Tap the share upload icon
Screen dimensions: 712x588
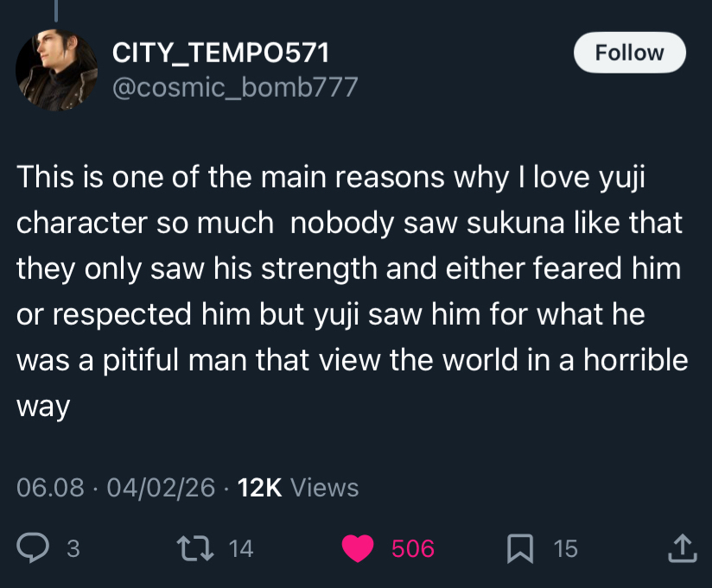[x=682, y=547]
